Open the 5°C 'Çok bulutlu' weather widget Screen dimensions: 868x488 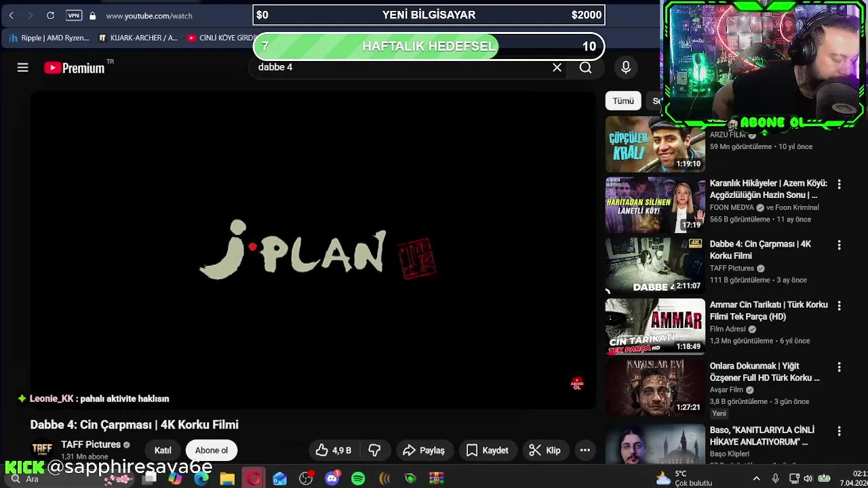[x=684, y=479]
